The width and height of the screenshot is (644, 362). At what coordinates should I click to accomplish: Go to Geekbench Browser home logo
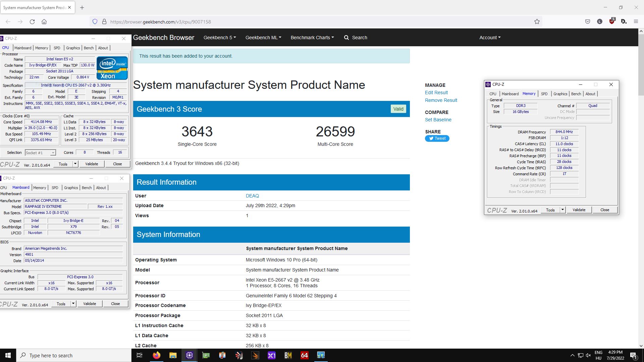(164, 38)
